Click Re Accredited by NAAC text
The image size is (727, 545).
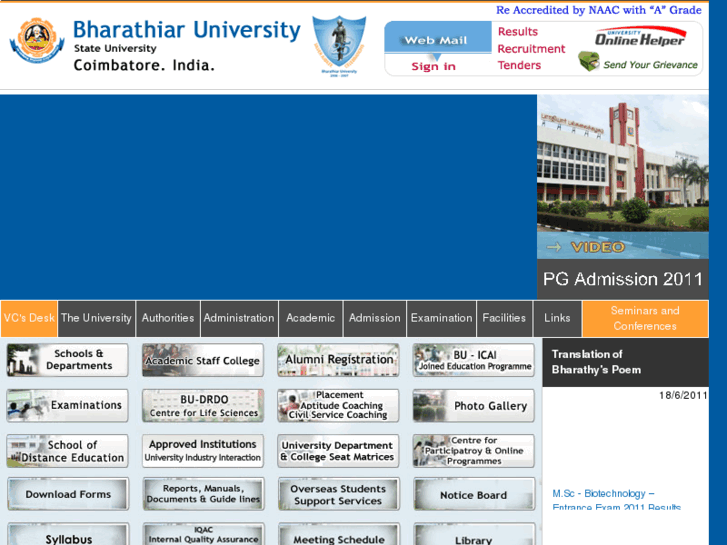pyautogui.click(x=599, y=10)
